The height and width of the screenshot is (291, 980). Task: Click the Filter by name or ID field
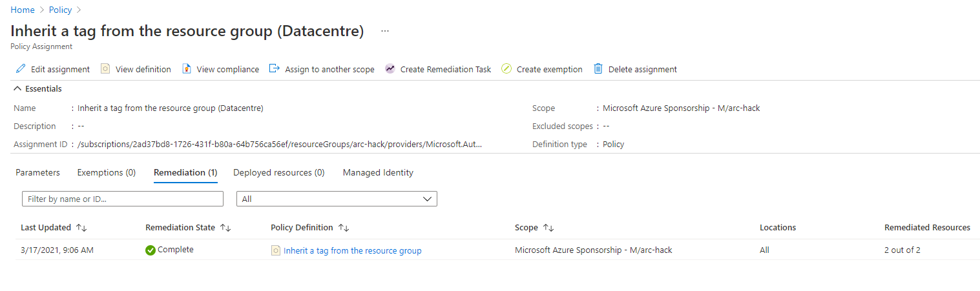[123, 199]
